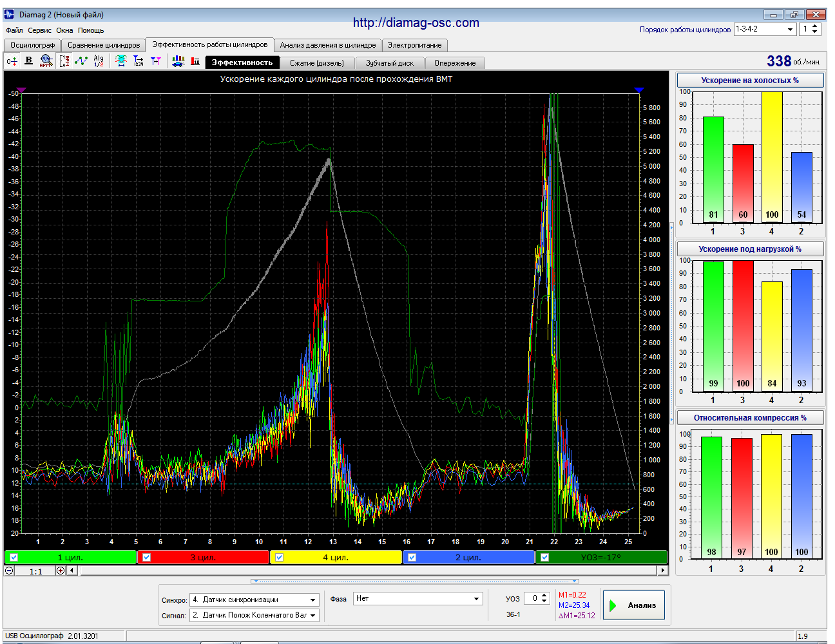Click the Ускорение под нагрузкой % header button
The width and height of the screenshot is (835, 644).
coord(750,249)
